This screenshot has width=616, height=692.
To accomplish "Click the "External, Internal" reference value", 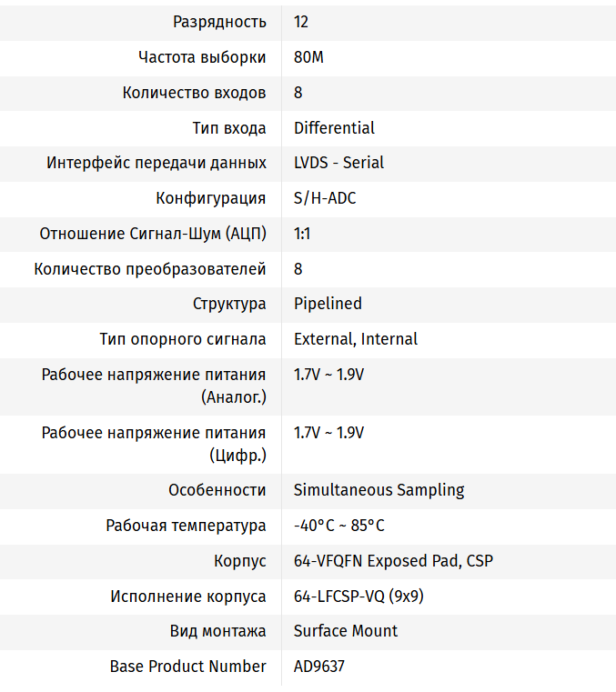I will pyautogui.click(x=356, y=339).
